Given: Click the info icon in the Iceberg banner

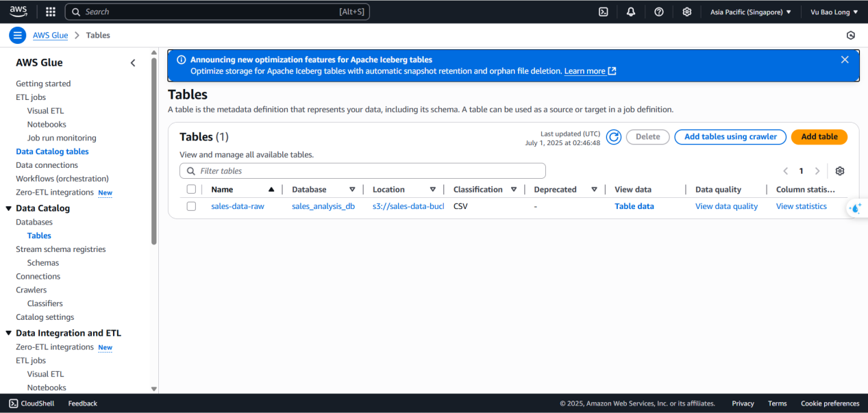Looking at the screenshot, I should coord(182,60).
